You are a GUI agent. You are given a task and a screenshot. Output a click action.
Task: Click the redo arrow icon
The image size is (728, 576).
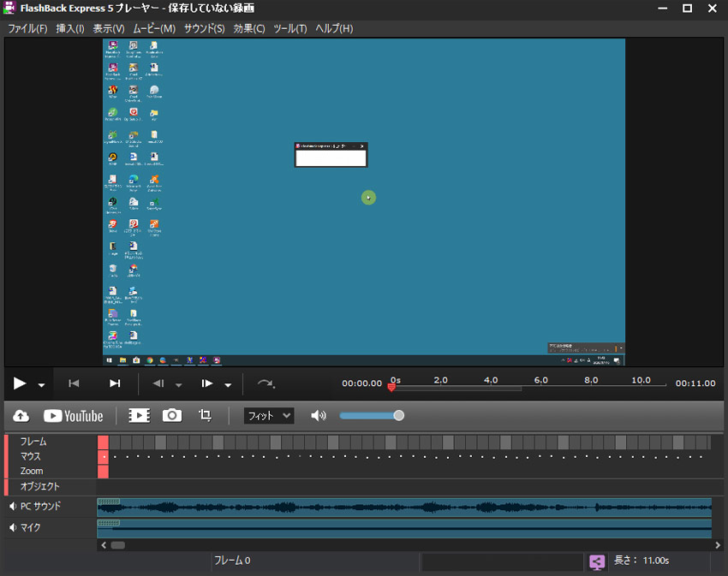click(x=266, y=383)
